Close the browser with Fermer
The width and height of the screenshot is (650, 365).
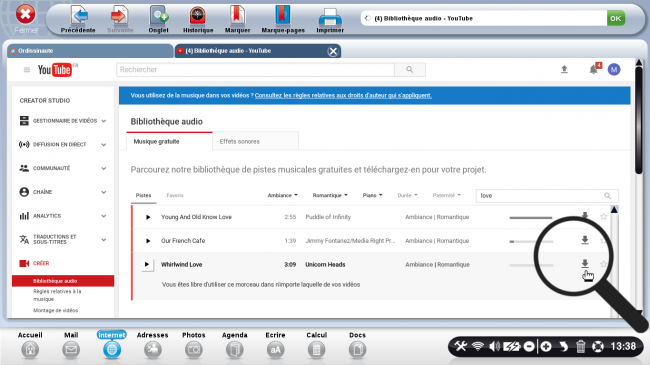coord(26,19)
